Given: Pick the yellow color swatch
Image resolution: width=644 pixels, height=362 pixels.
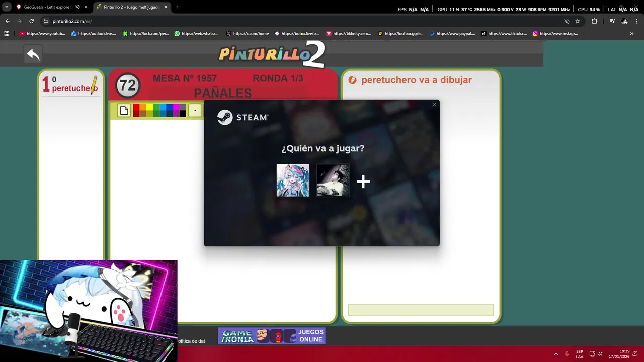Looking at the screenshot, I should click(x=149, y=107).
